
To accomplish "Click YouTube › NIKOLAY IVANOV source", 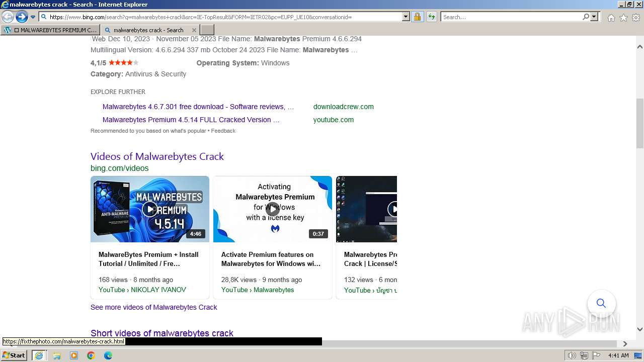I will click(x=142, y=290).
